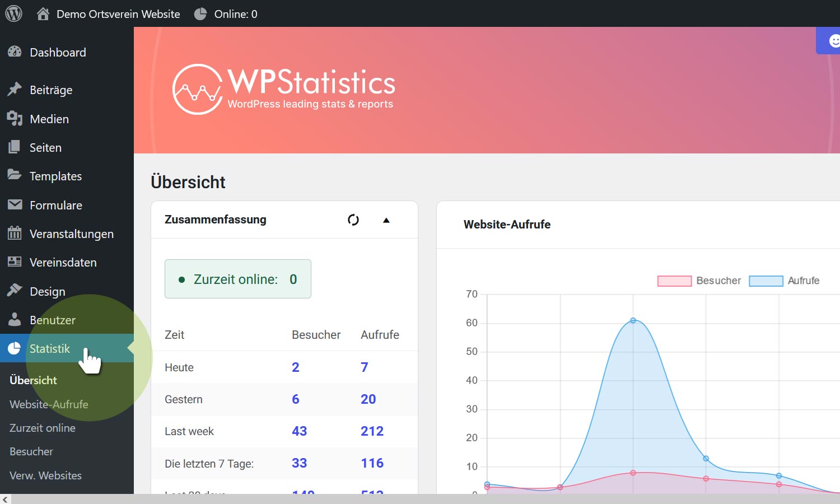Click the Seiten pages icon
This screenshot has height=504, width=840.
pyautogui.click(x=15, y=147)
